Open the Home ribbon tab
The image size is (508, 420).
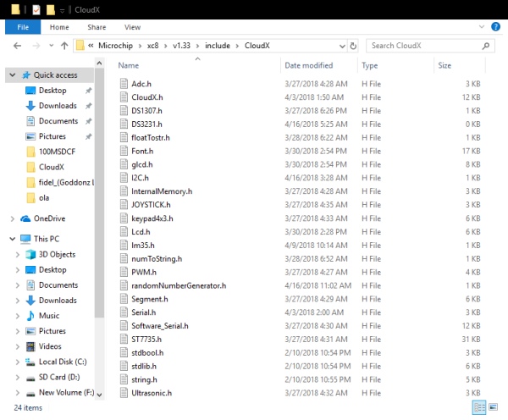pos(59,27)
